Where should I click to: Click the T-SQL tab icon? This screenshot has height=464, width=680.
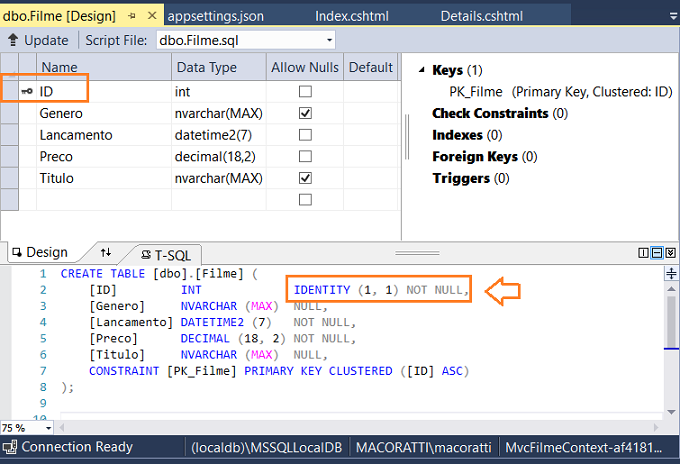tap(146, 255)
